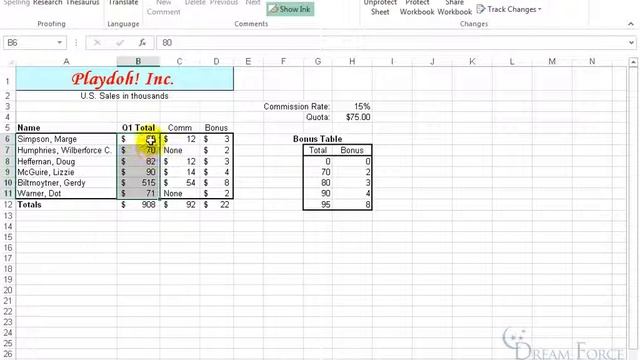Open the Track Changes dropdown
The image size is (640, 360).
click(509, 9)
